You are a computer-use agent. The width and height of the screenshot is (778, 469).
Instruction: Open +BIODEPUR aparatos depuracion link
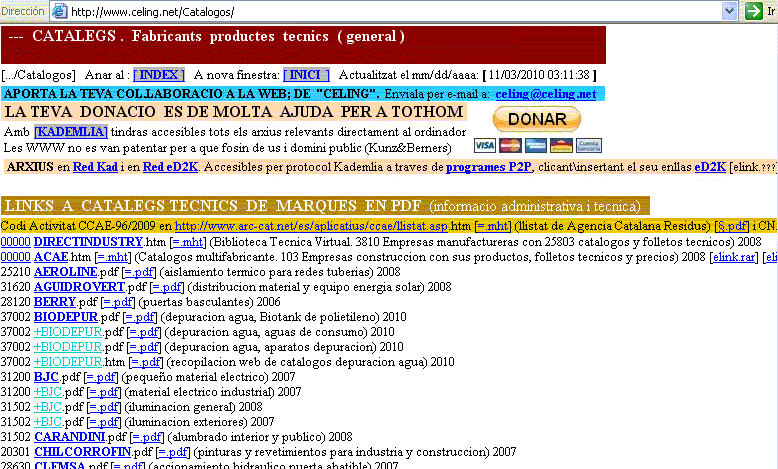(x=67, y=347)
